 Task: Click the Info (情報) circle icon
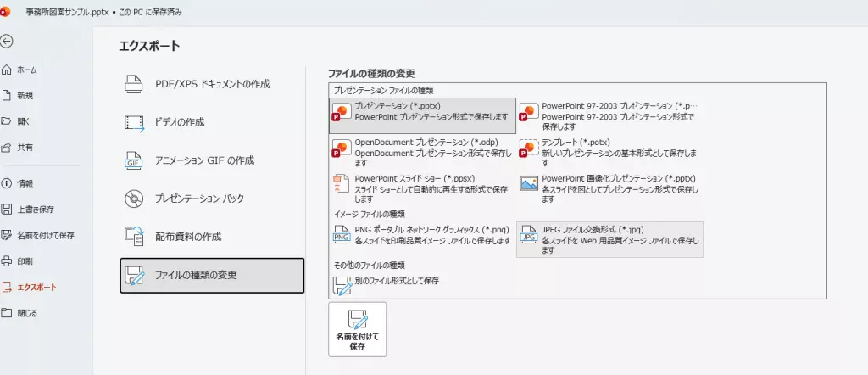[x=7, y=182]
